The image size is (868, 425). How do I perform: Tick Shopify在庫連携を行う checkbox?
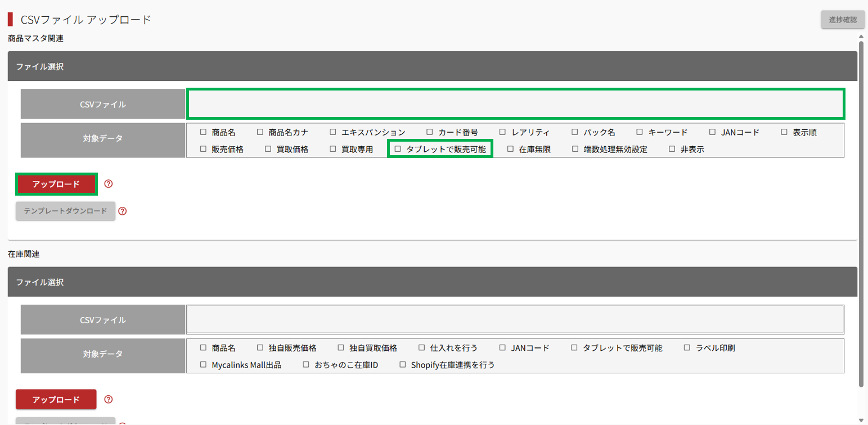(x=402, y=365)
